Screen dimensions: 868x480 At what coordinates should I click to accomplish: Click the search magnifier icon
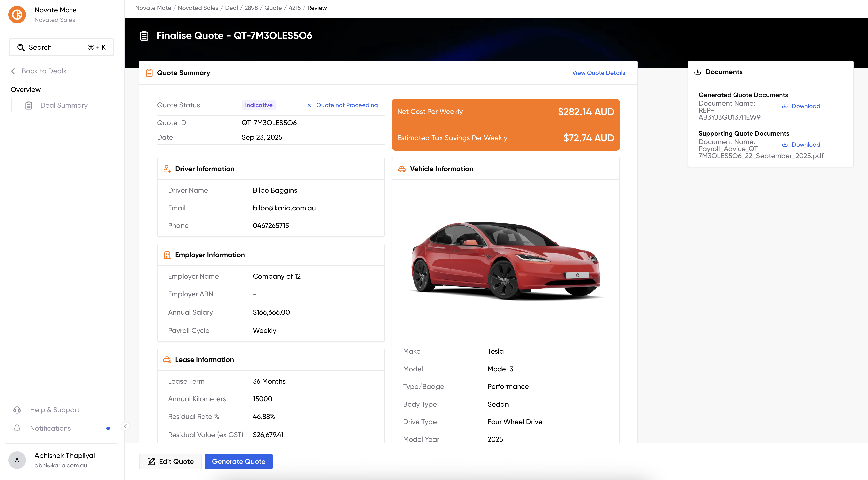(21, 47)
